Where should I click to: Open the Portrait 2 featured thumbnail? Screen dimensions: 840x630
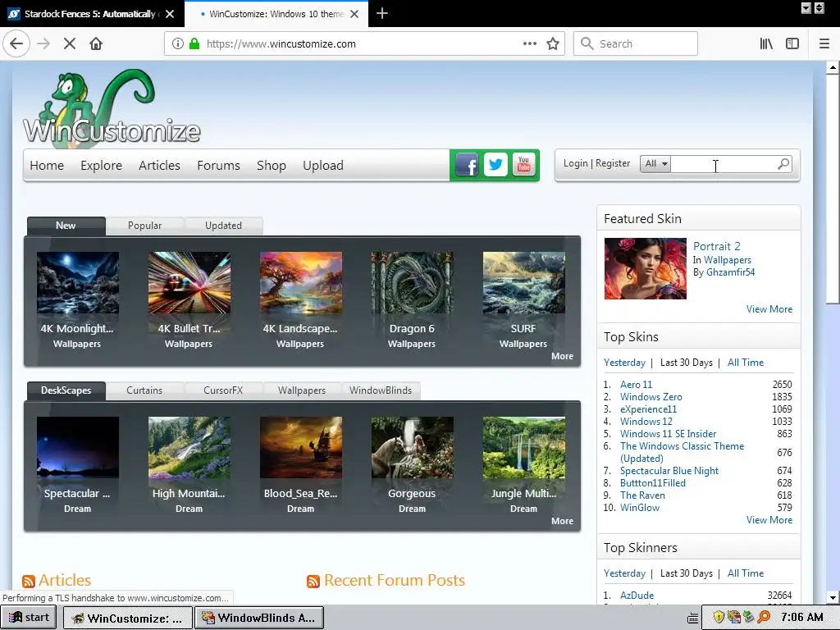click(645, 269)
